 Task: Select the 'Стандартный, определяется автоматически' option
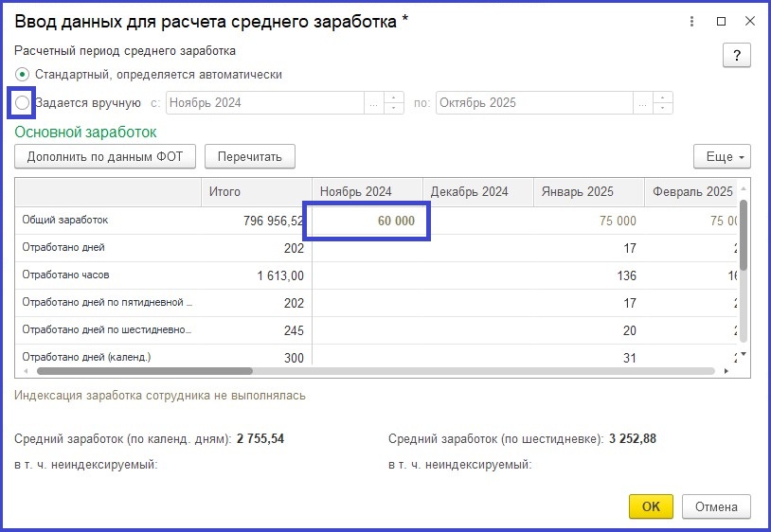tap(23, 74)
